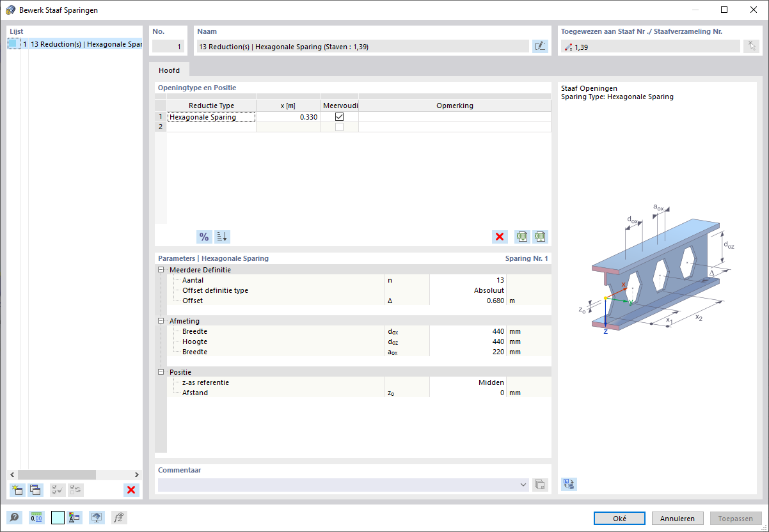
Task: Enable Meervoudig for row 2
Action: coord(339,127)
